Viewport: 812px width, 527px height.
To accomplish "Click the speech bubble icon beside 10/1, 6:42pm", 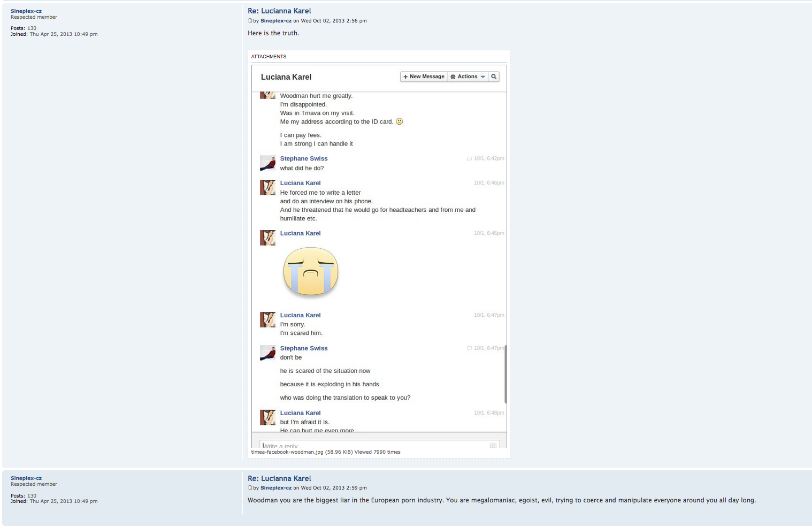I will (469, 159).
